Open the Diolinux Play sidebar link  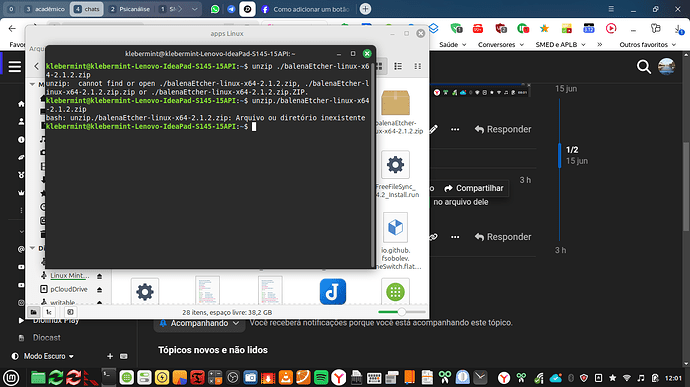click(x=56, y=321)
